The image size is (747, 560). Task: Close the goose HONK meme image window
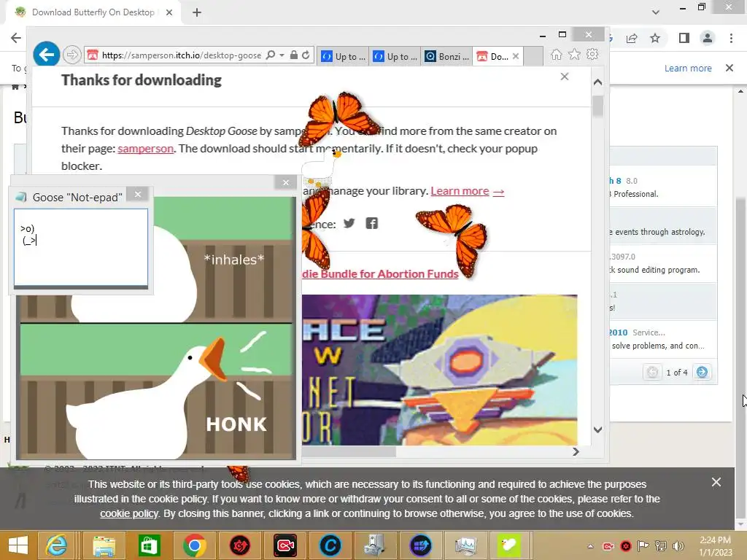coord(286,182)
